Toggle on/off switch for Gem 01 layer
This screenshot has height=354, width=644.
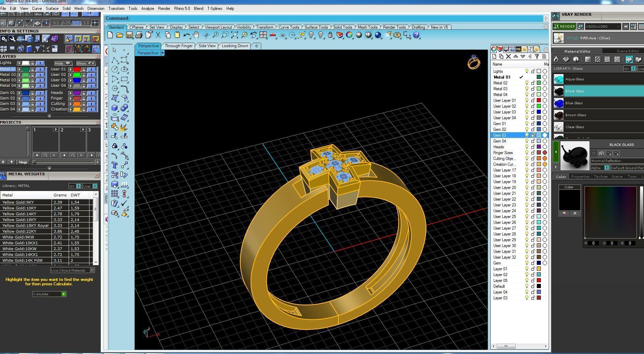tap(40, 93)
